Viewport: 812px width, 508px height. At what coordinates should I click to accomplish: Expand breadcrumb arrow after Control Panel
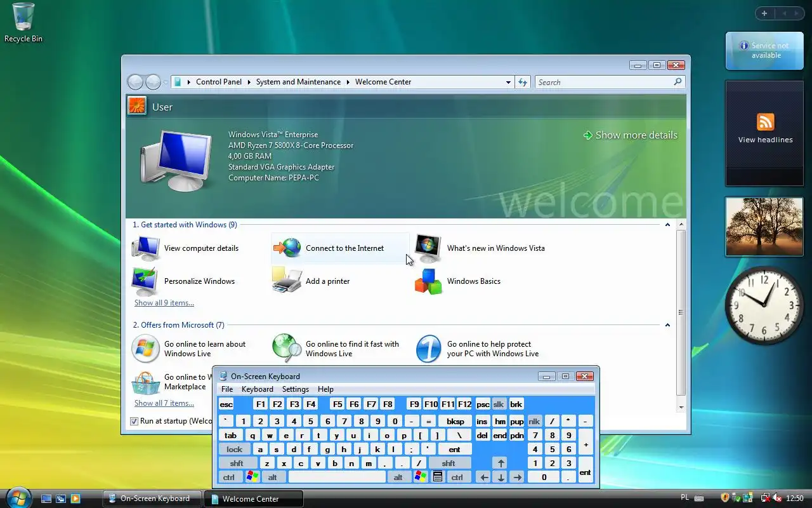coord(249,82)
